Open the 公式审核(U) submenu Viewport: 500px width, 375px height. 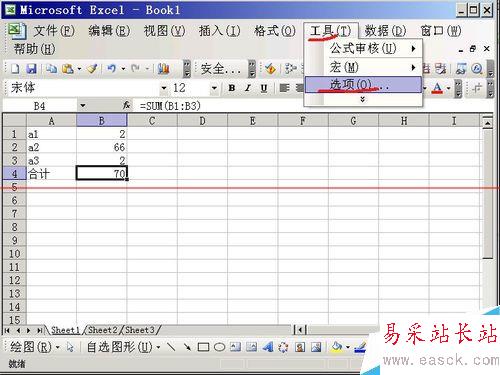tap(363, 49)
